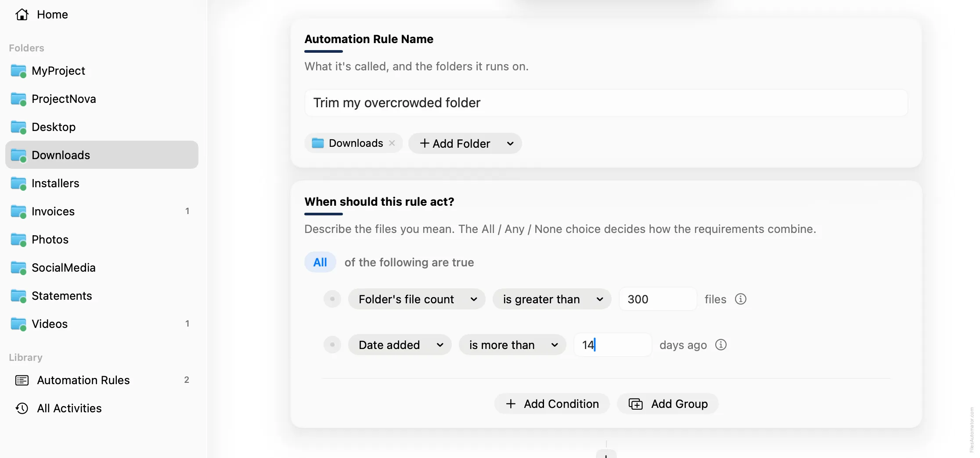Click the Photos folder icon
The height and width of the screenshot is (458, 980).
click(x=18, y=240)
